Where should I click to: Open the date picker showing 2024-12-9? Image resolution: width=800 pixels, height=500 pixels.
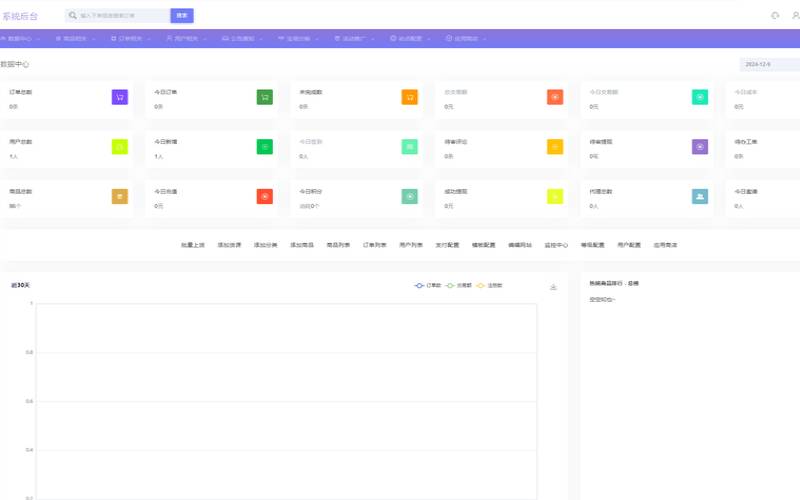coord(768,64)
